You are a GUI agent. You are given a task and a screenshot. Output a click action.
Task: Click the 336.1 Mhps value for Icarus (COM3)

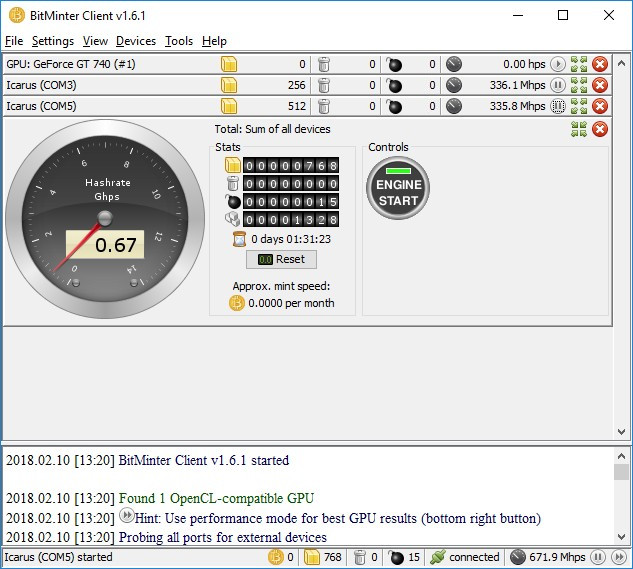tap(518, 85)
